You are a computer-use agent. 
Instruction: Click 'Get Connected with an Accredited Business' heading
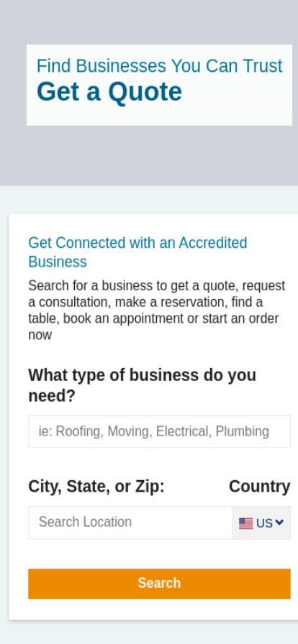coord(137,252)
